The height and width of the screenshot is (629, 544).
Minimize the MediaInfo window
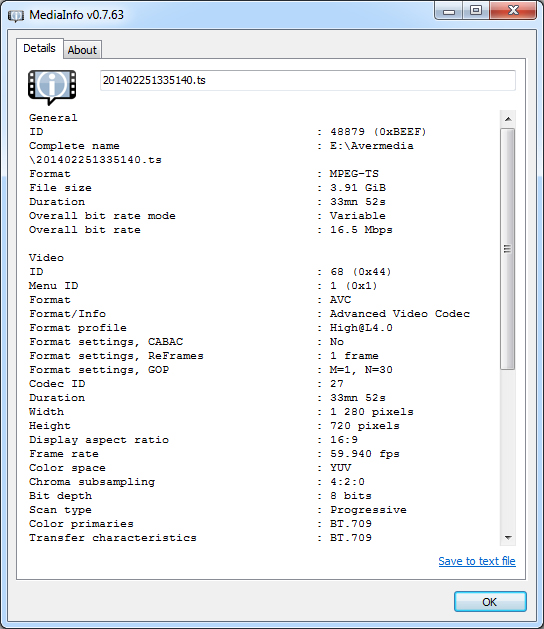click(x=449, y=11)
